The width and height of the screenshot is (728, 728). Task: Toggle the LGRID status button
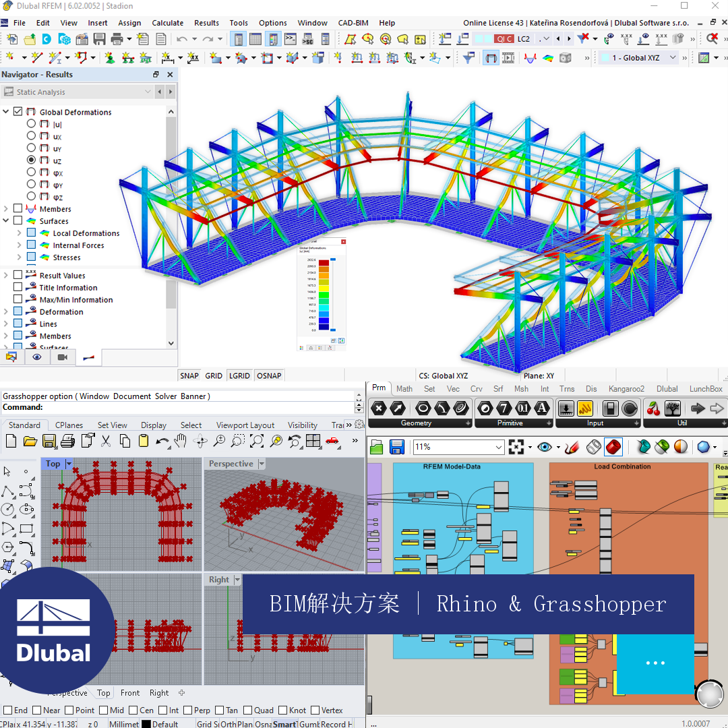point(239,375)
